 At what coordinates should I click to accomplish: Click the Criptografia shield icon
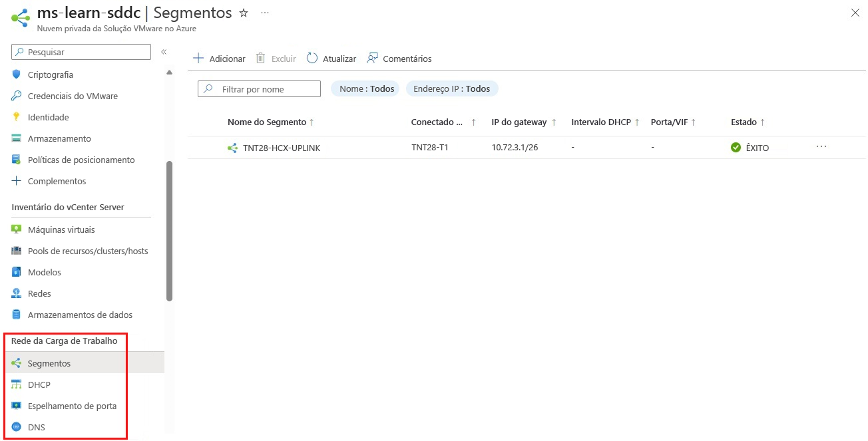point(17,74)
